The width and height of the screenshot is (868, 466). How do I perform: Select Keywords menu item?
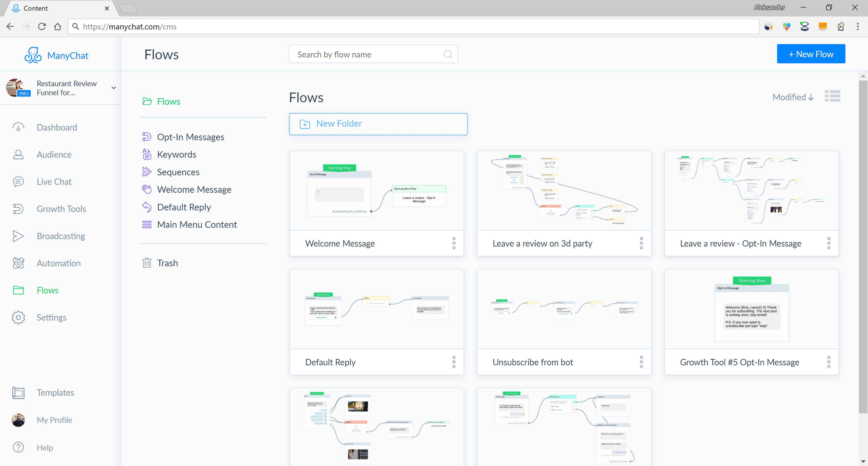point(176,154)
